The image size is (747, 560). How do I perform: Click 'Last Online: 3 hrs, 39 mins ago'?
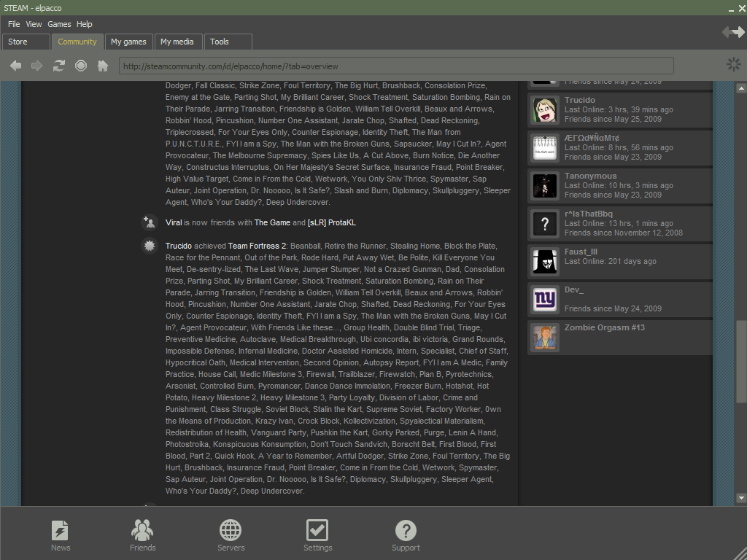tap(619, 109)
